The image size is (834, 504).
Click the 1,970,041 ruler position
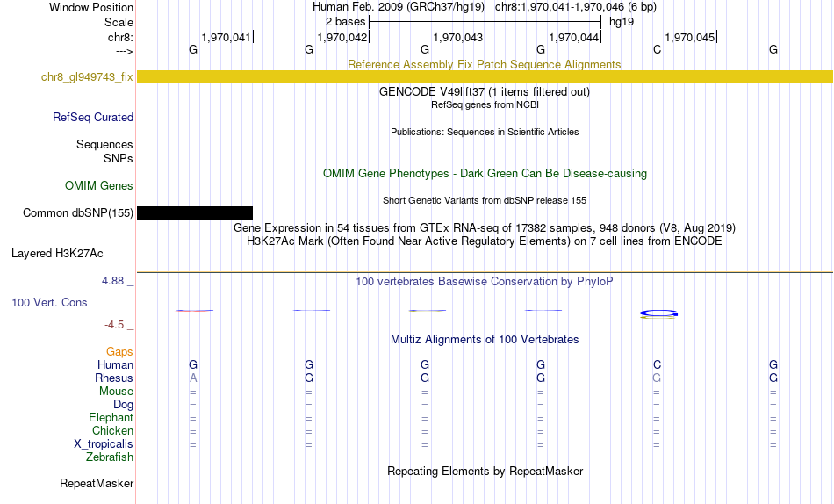[226, 37]
